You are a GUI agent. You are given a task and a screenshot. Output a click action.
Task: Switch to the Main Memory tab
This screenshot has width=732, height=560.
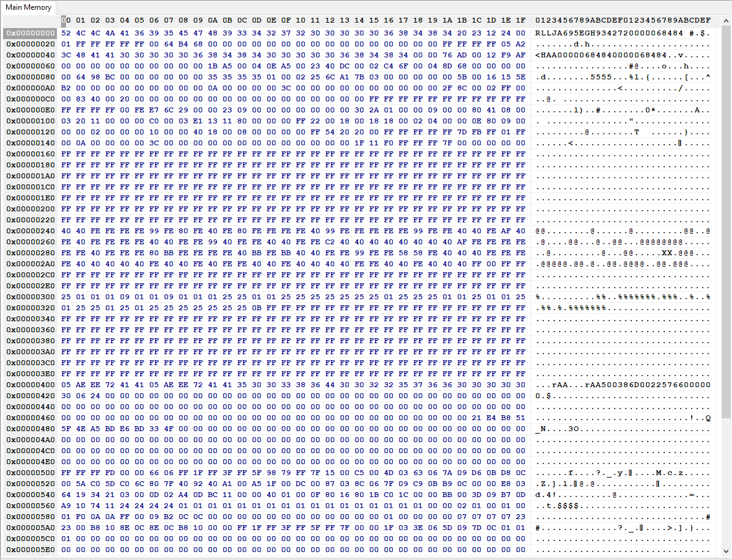pos(29,7)
